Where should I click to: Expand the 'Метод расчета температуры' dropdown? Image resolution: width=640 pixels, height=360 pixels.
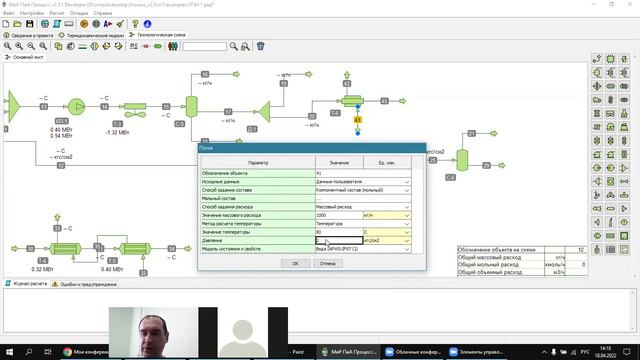pyautogui.click(x=407, y=224)
